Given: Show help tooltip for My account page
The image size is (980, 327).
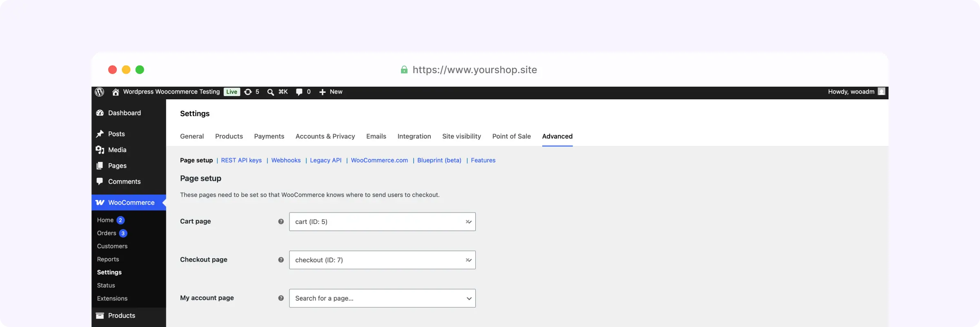Looking at the screenshot, I should (281, 298).
